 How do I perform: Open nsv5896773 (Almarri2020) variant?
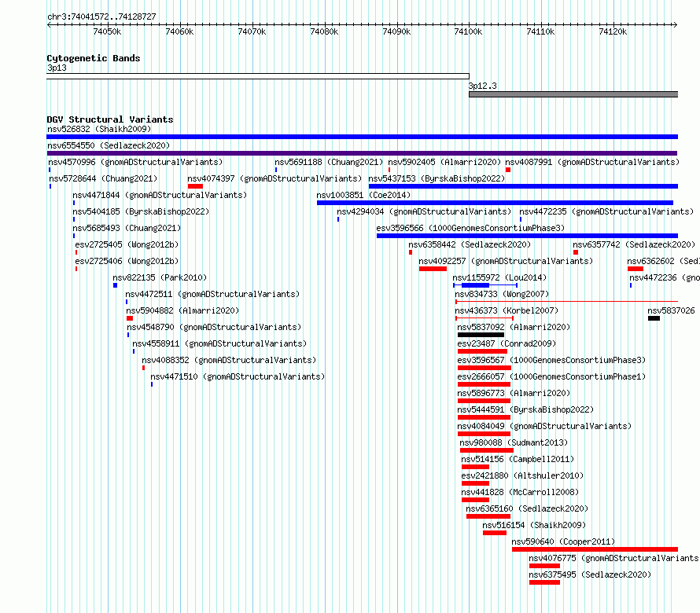tap(514, 393)
